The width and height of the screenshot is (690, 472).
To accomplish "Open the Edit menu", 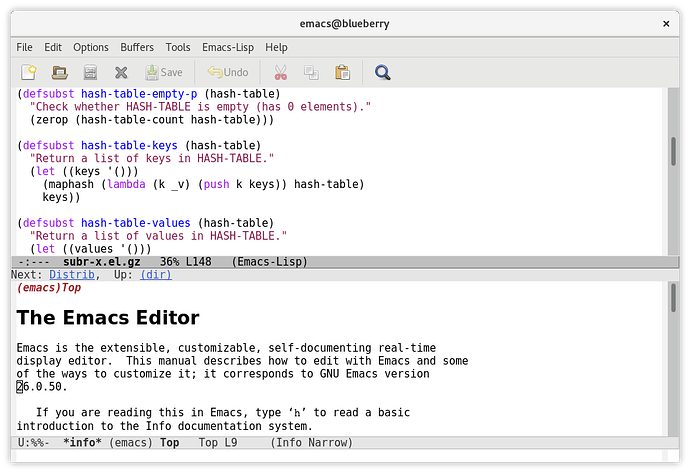I will click(x=53, y=47).
